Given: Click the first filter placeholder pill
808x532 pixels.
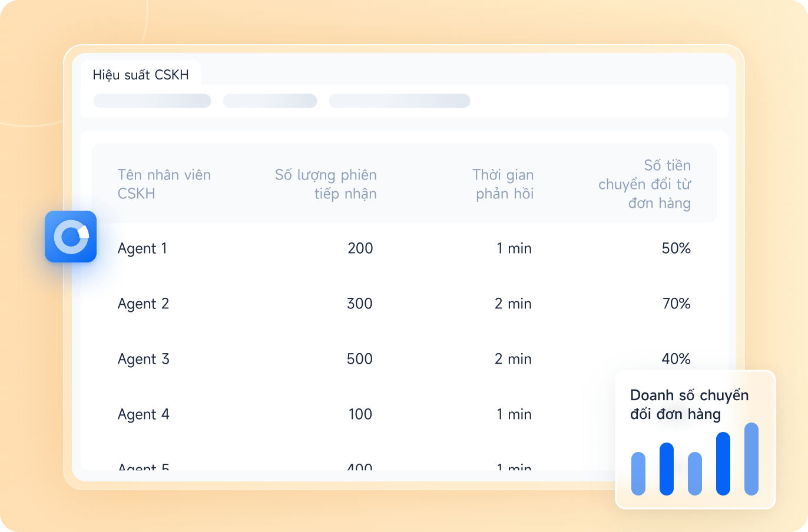Looking at the screenshot, I should [x=152, y=101].
